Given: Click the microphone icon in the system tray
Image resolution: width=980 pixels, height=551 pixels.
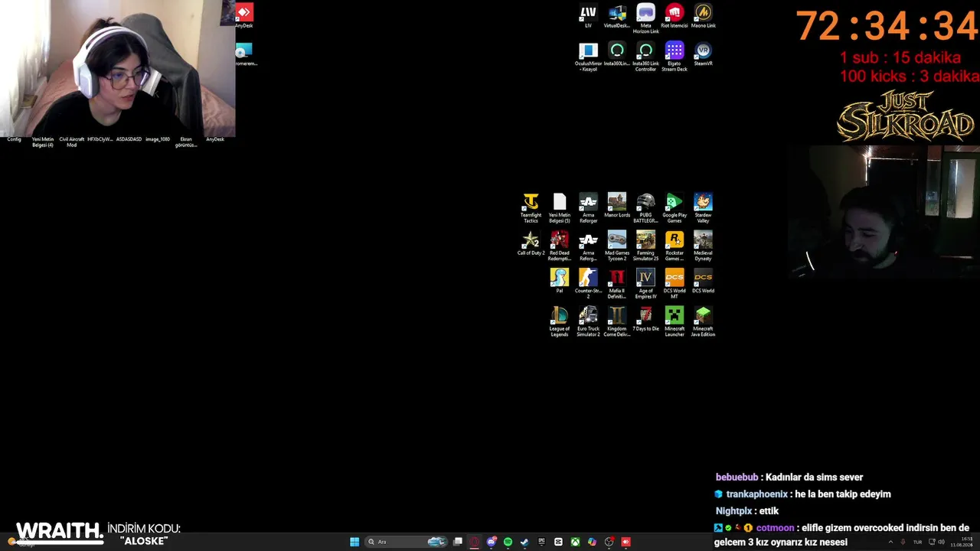Looking at the screenshot, I should click(904, 542).
